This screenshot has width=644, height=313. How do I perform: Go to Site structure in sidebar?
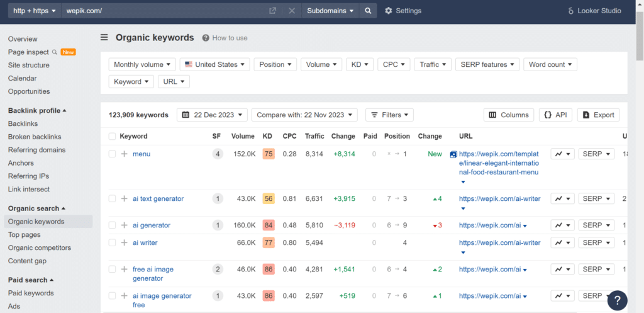[29, 65]
